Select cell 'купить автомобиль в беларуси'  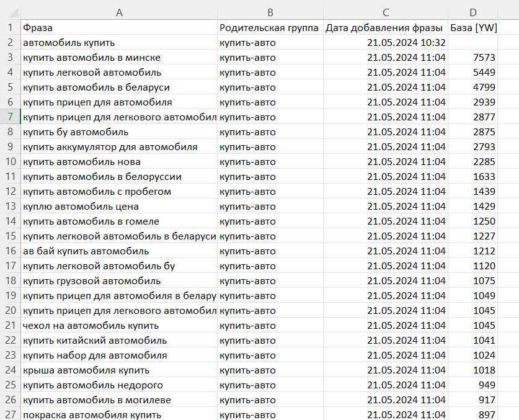coord(119,87)
